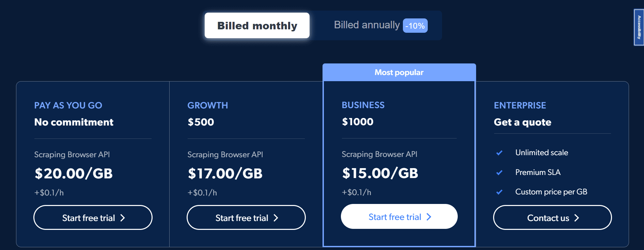Viewport: 644px width, 250px height.
Task: Start free trial for Pay As You Go
Action: click(x=93, y=218)
